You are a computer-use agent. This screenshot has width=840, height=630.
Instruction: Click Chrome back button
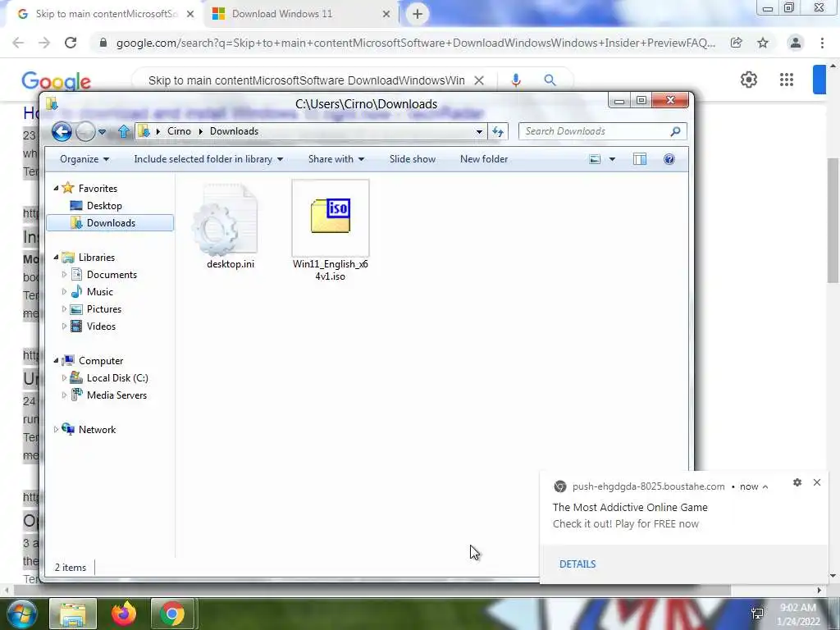pos(18,43)
